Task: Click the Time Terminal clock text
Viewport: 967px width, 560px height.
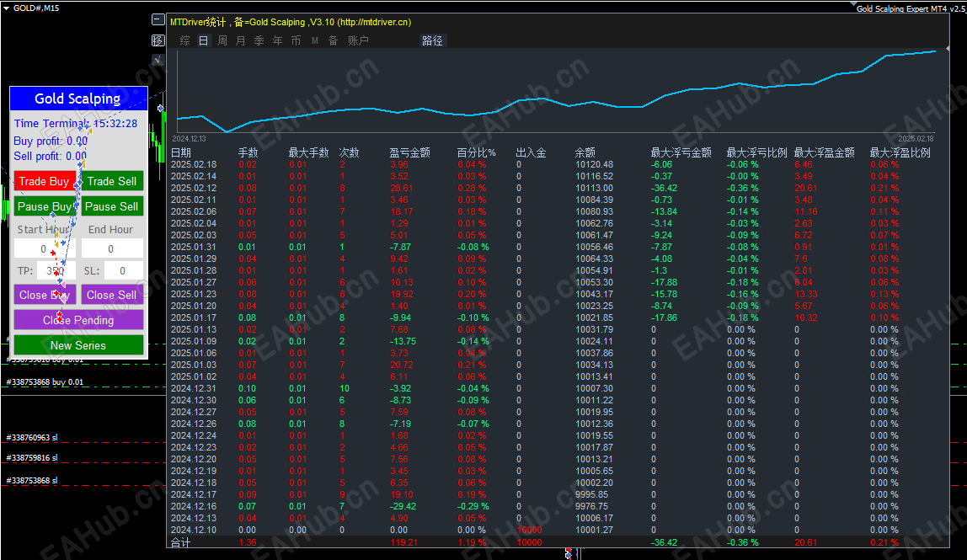Action: click(76, 123)
